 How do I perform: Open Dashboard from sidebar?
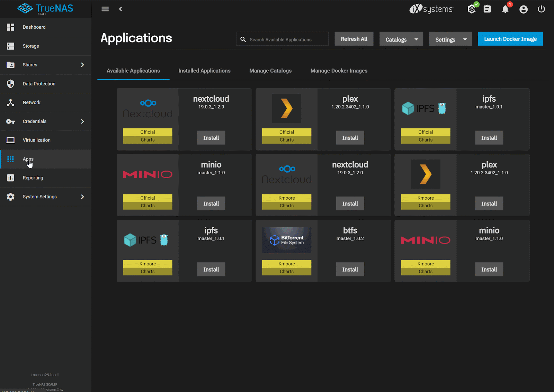[46, 27]
